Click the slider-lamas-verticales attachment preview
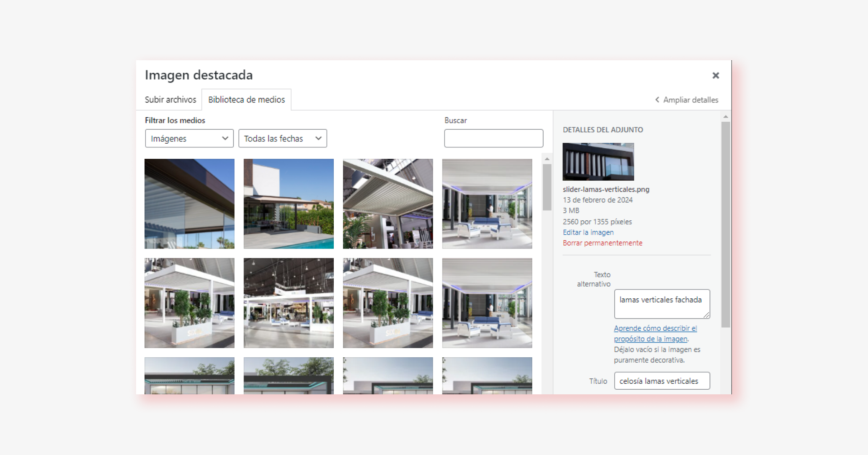 pos(598,162)
